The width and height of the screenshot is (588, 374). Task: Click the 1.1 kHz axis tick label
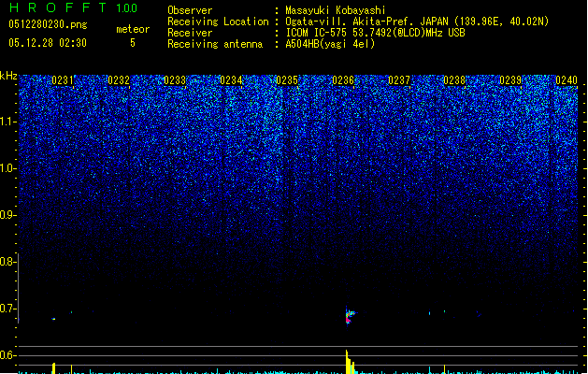click(x=7, y=122)
